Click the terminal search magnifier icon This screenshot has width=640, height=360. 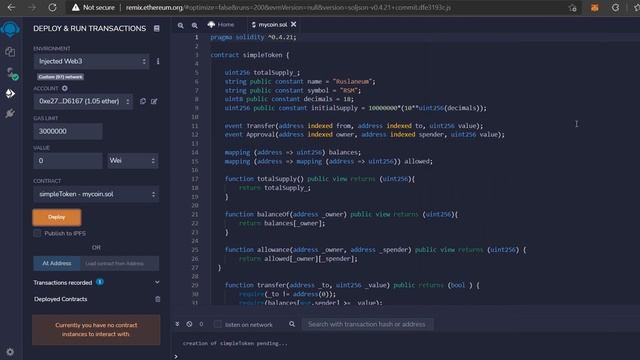[292, 324]
